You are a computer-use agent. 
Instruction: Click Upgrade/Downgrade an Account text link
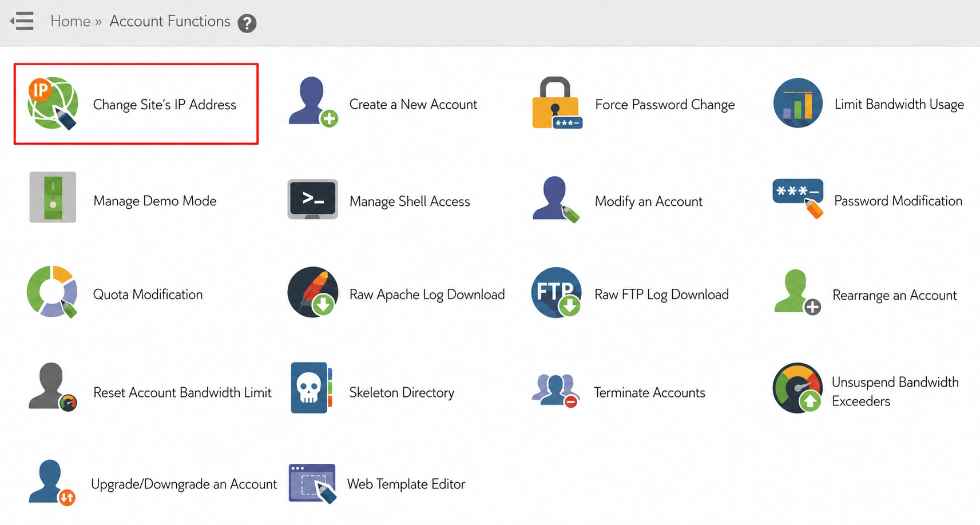click(x=184, y=484)
